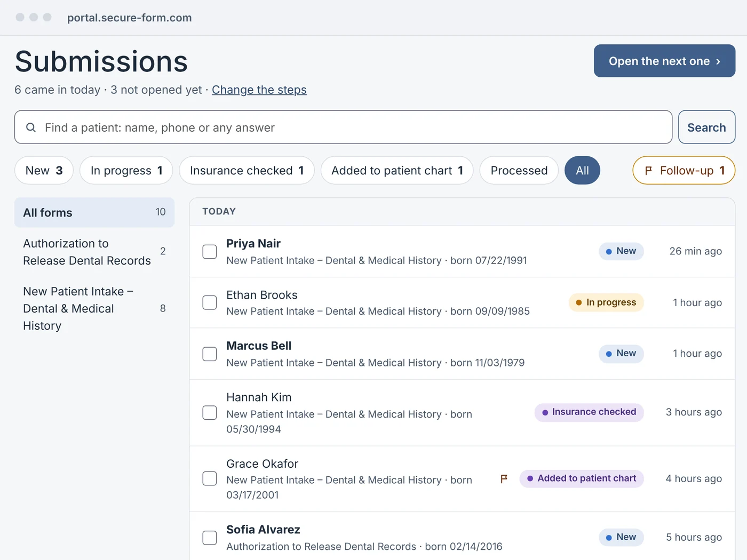The width and height of the screenshot is (747, 560).
Task: Select New Patient Intake form in sidebar
Action: click(x=94, y=308)
